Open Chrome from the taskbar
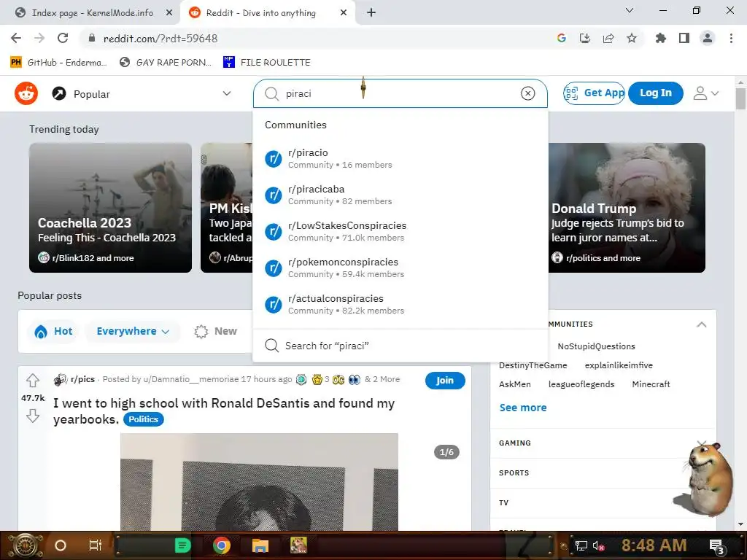747x560 pixels. (x=222, y=545)
